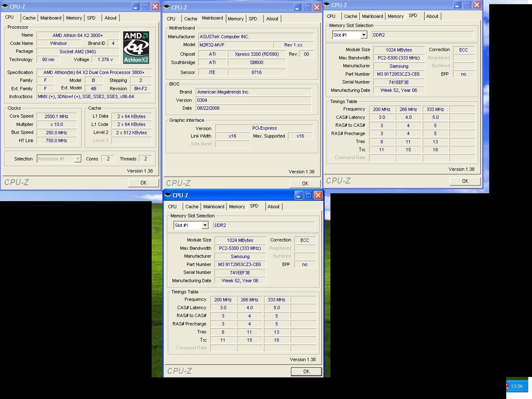Click the CPU-Z title icon of the lower SPD window
This screenshot has width=532, height=399.
coord(168,195)
